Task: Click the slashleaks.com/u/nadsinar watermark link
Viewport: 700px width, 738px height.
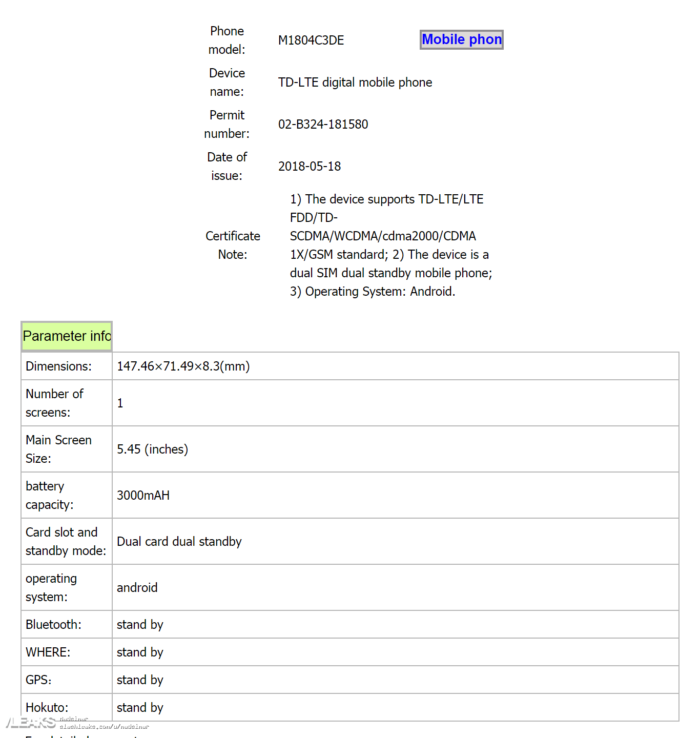Action: [104, 727]
